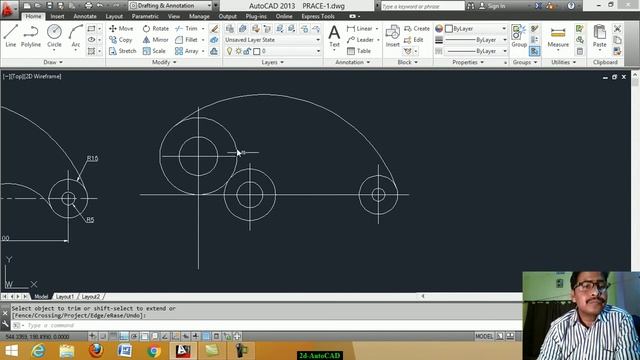The height and width of the screenshot is (360, 640).
Task: Toggle Infer Constraints in status bar
Action: coord(93,336)
